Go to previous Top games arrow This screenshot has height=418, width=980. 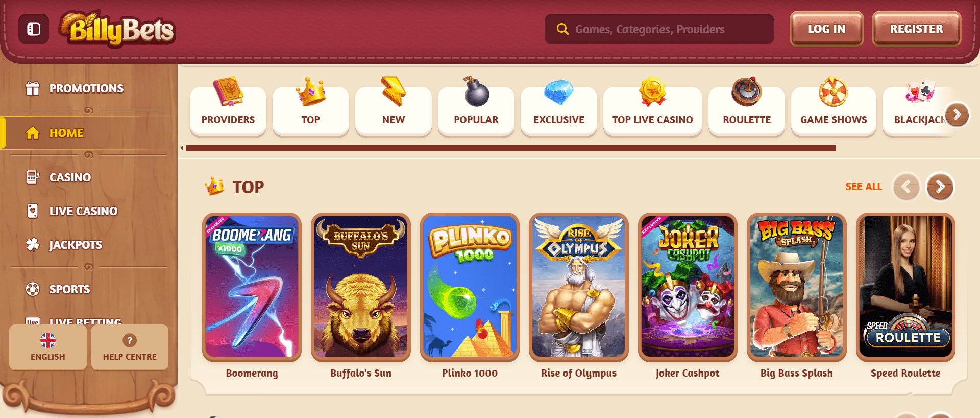906,187
